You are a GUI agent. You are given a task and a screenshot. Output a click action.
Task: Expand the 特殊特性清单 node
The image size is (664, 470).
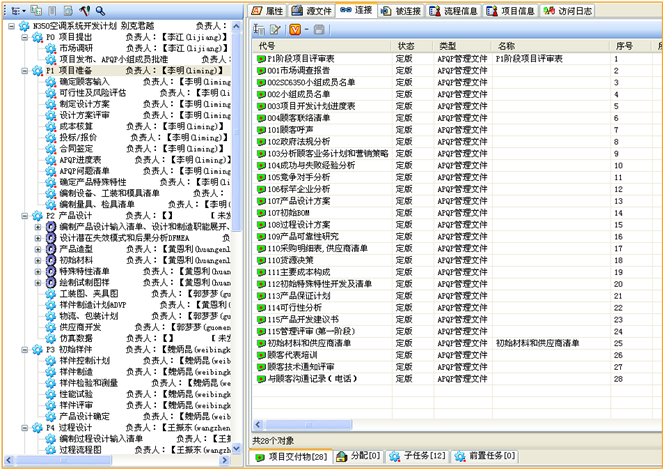tap(38, 271)
